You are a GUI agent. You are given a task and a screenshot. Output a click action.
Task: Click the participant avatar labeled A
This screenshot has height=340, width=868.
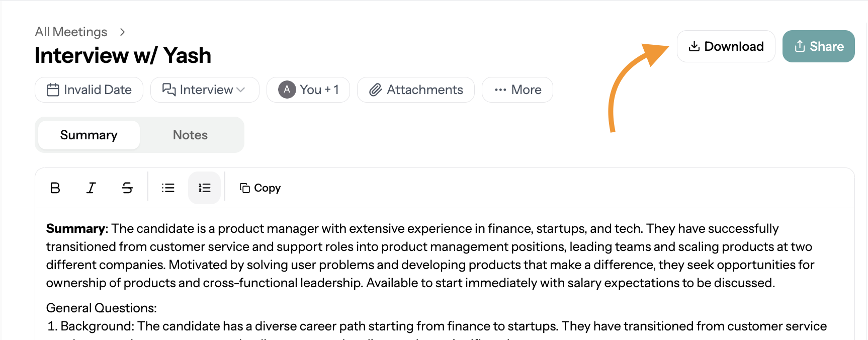pyautogui.click(x=287, y=90)
